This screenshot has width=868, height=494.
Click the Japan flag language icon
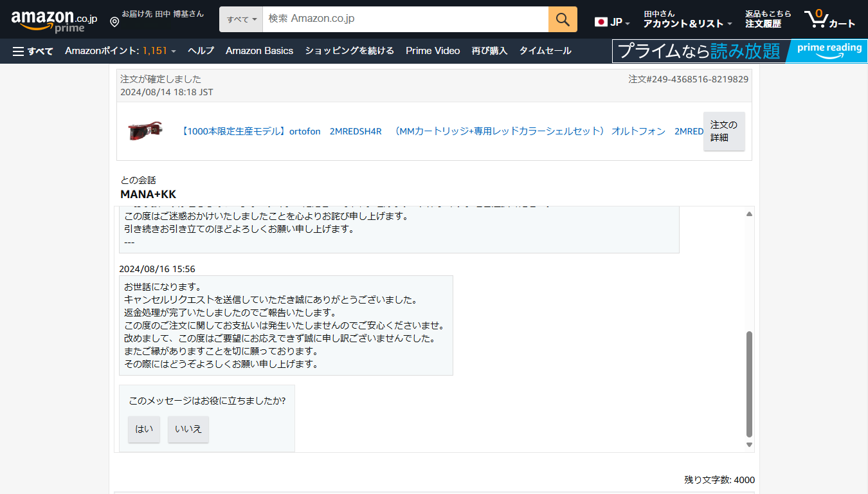click(601, 22)
